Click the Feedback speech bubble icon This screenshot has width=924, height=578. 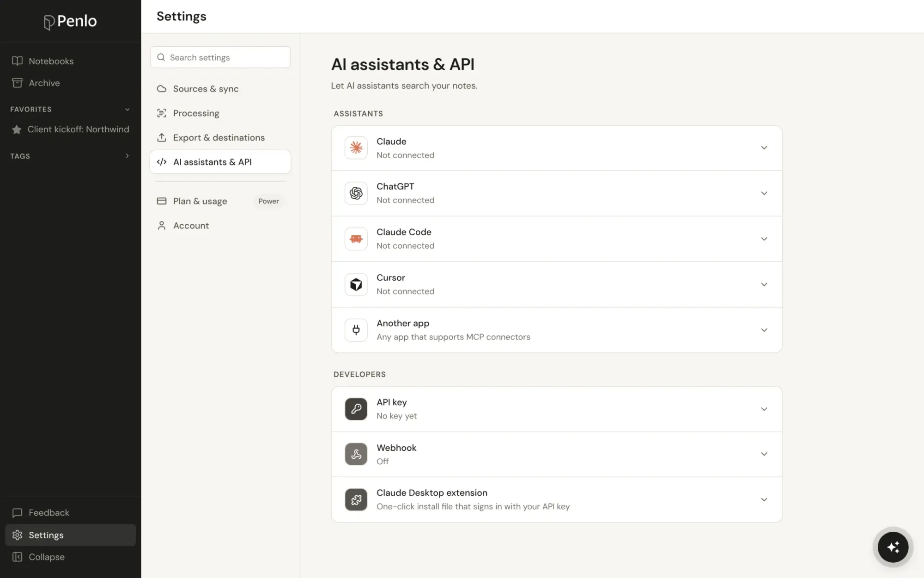coord(17,513)
